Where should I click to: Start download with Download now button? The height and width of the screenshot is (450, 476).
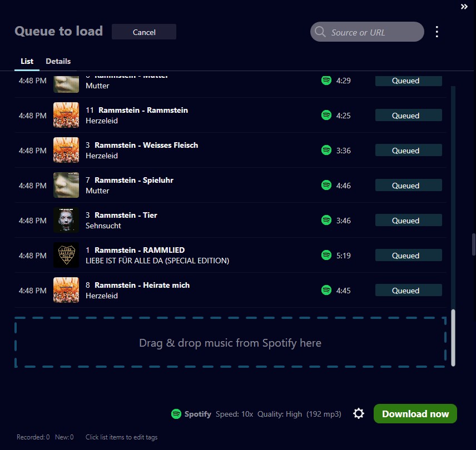click(415, 414)
